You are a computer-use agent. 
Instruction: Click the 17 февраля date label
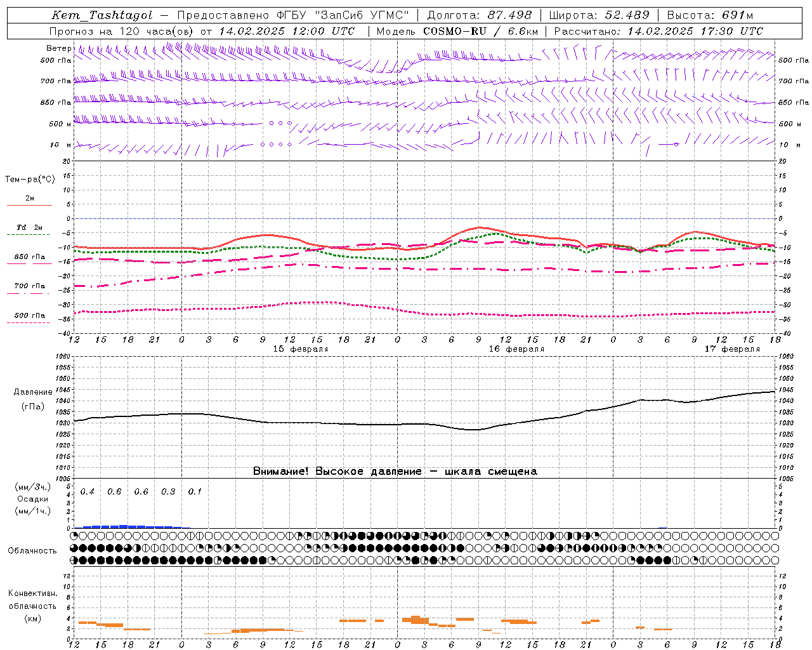[x=731, y=349]
